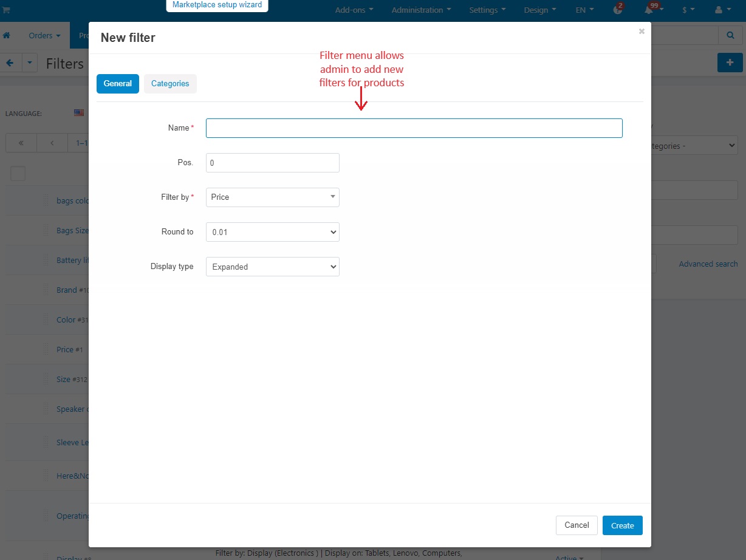Click the back arrow beside Filters title
This screenshot has height=560, width=746.
[x=10, y=63]
